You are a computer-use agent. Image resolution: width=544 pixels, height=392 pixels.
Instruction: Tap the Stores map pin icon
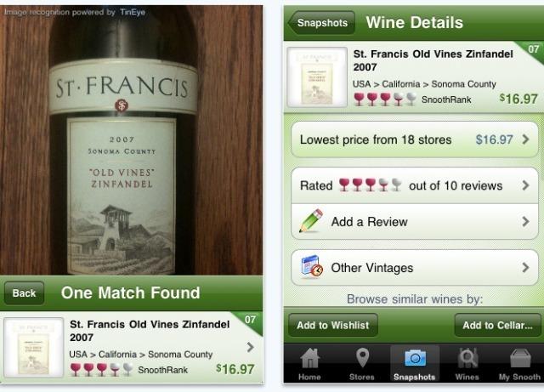pos(362,358)
